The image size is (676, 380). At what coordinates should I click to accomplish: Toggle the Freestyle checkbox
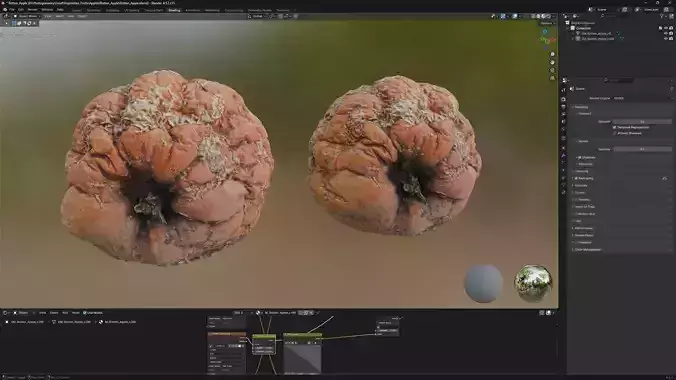click(576, 242)
